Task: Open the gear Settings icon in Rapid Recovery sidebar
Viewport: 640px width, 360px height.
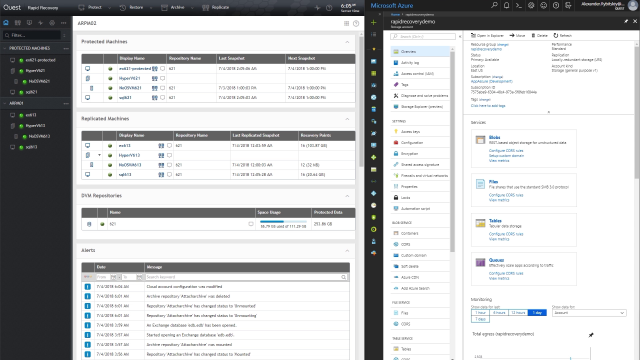Action: point(52,23)
